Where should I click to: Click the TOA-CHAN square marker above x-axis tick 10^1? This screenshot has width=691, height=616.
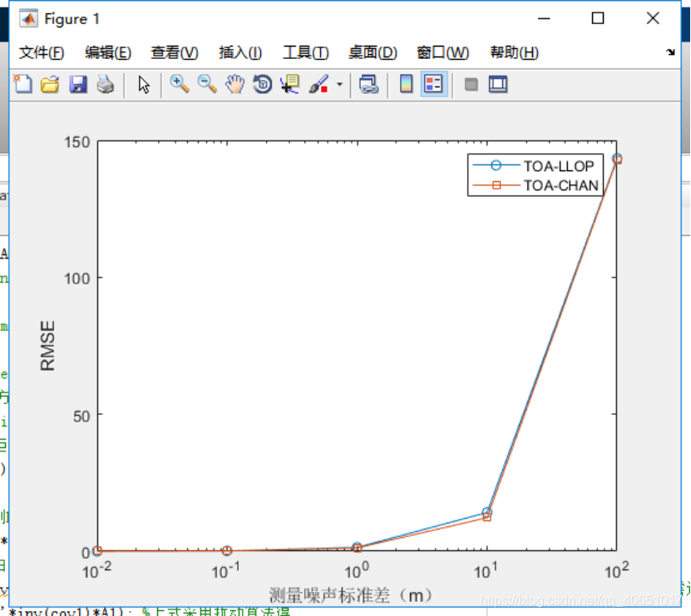[486, 517]
